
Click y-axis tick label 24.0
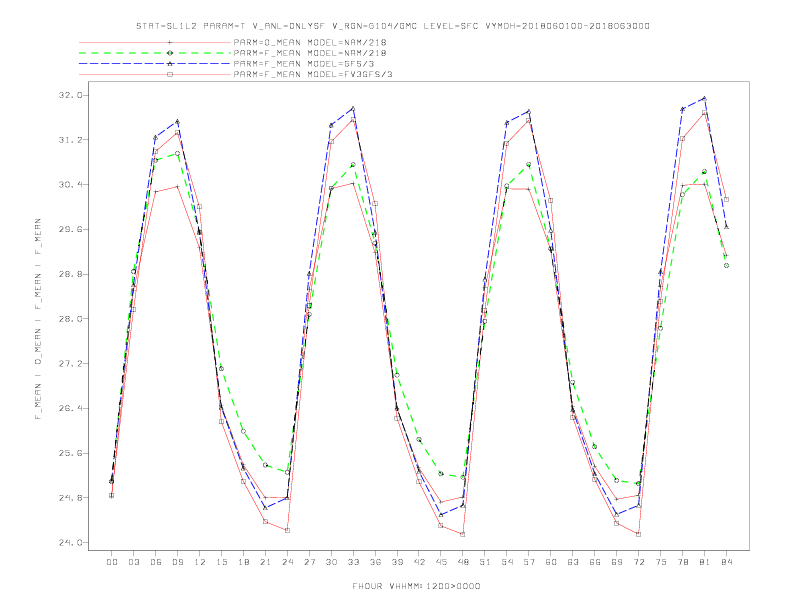pos(70,542)
